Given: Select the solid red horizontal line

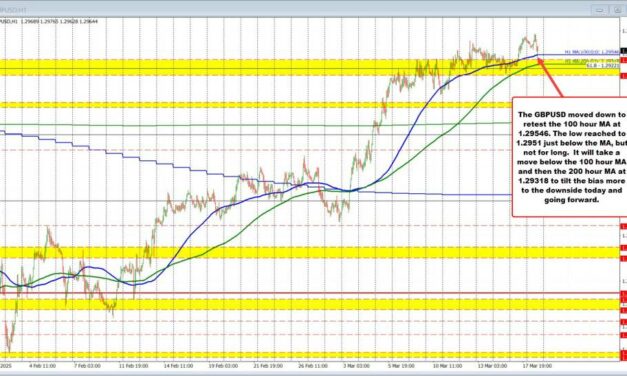Looking at the screenshot, I should 310,293.
